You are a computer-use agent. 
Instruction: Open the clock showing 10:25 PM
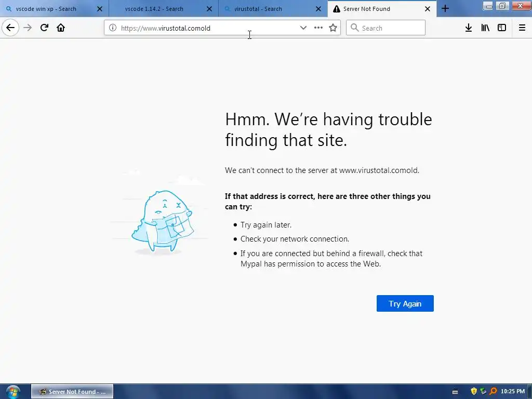(x=512, y=392)
